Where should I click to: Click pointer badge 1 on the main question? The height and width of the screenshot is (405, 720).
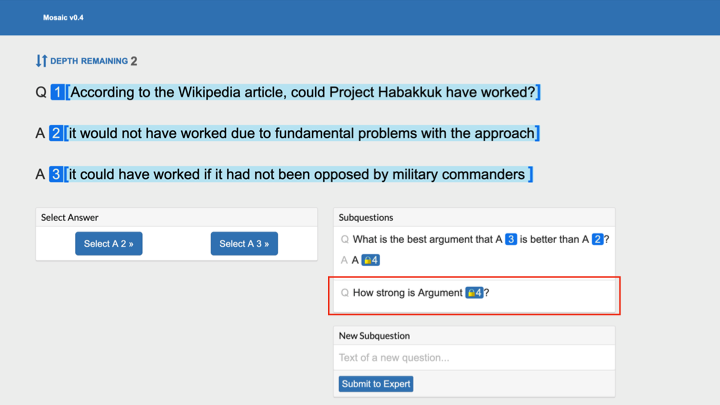click(x=58, y=92)
